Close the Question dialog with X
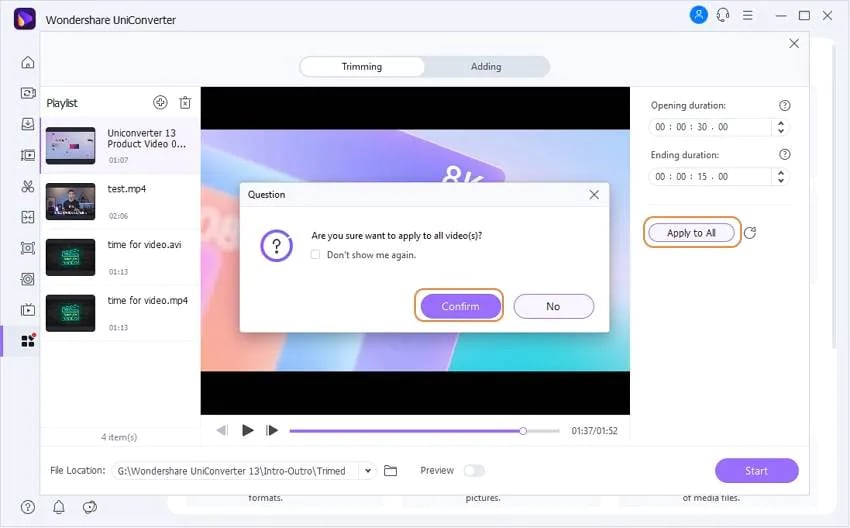Screen dimensions: 850x528 [594, 195]
